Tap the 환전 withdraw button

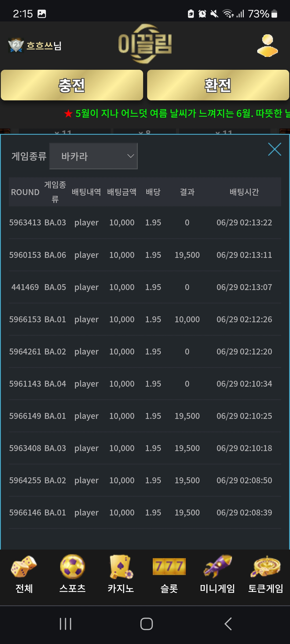218,85
